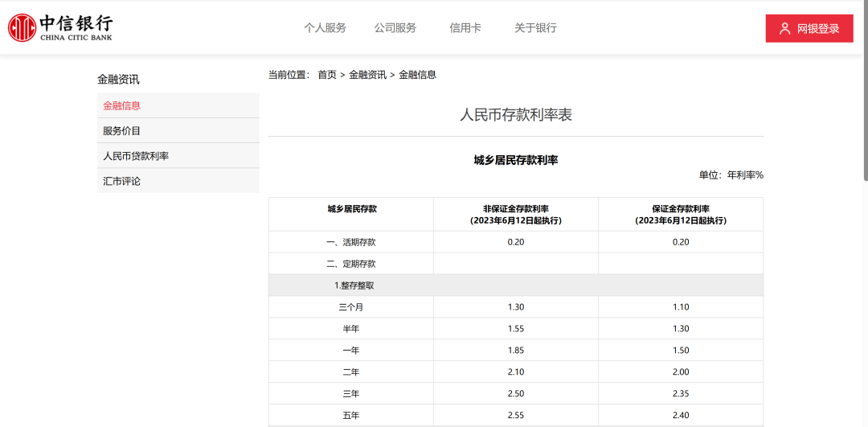
Task: Click the one-year margin rate 1.50
Action: 681,350
